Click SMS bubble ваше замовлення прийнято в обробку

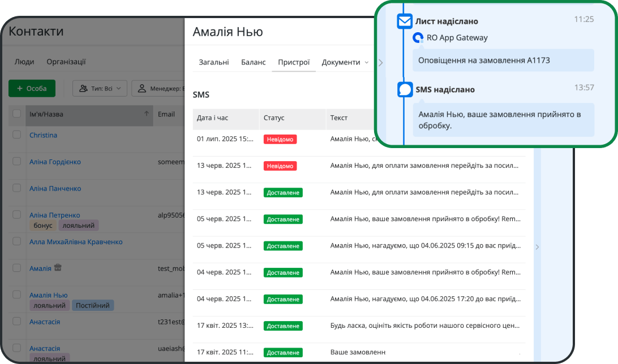pos(503,120)
